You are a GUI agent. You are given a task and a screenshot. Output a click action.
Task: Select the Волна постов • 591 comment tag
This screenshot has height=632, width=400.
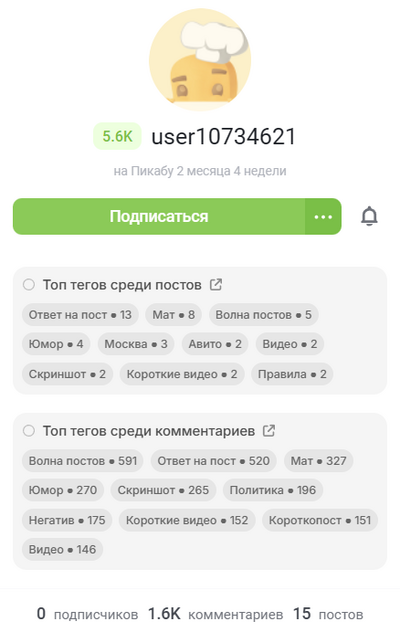pos(83,461)
